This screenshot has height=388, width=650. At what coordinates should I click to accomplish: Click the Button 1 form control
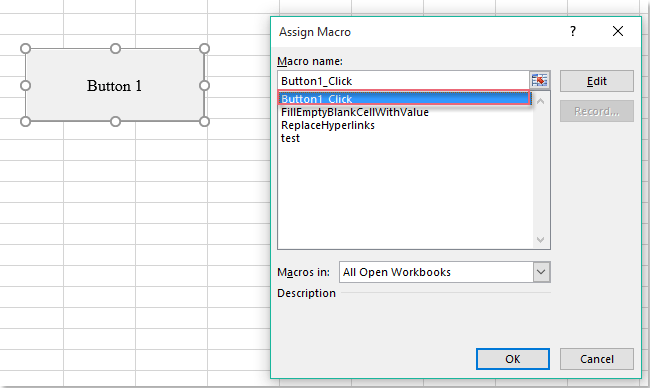[114, 85]
